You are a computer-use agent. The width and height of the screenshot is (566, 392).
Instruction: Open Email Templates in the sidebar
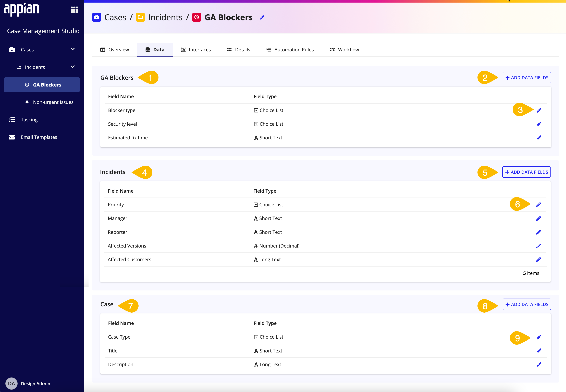39,137
